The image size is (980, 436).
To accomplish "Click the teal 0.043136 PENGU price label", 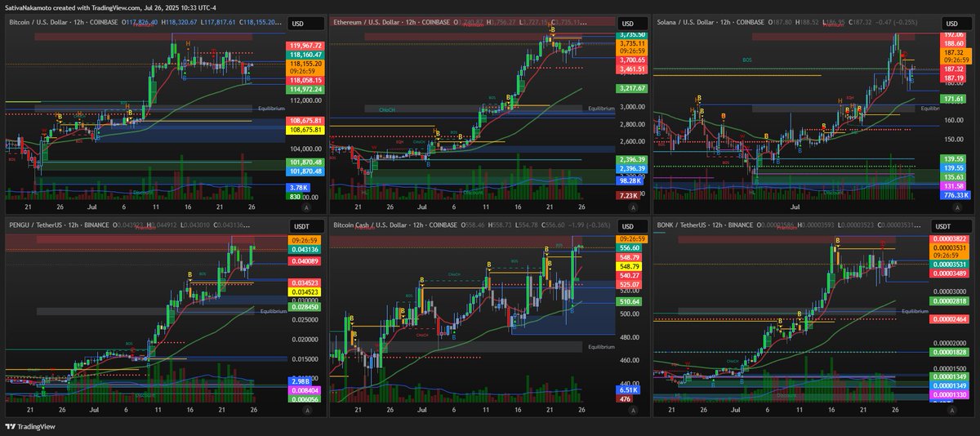I will [305, 248].
